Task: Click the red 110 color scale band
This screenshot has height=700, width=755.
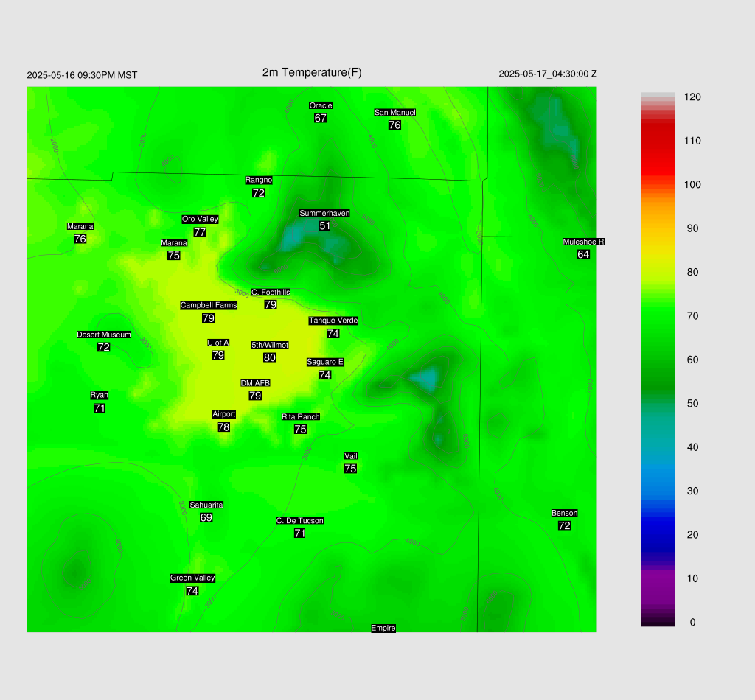Action: click(657, 141)
